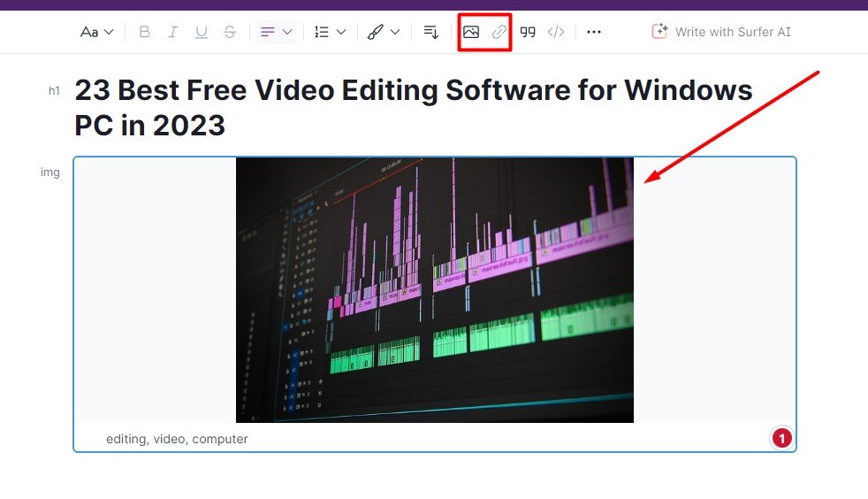
Task: Click Write with Surfer AI
Action: click(x=733, y=32)
